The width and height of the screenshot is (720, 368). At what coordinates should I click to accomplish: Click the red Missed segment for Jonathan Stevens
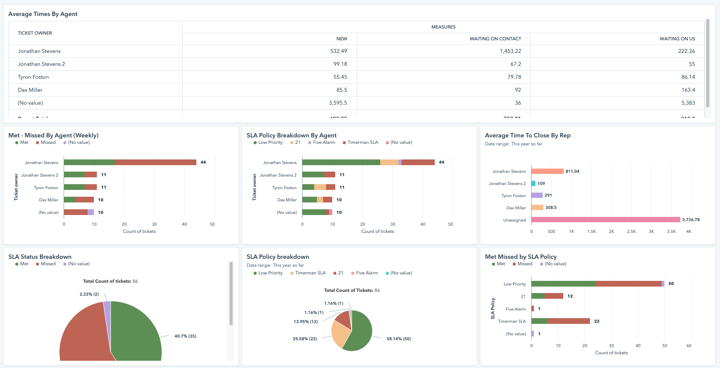click(156, 162)
